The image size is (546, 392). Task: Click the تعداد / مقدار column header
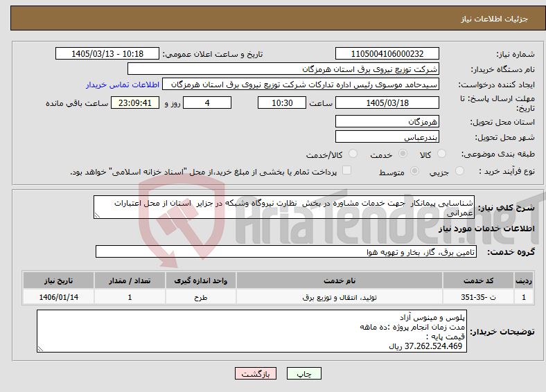coord(130,280)
